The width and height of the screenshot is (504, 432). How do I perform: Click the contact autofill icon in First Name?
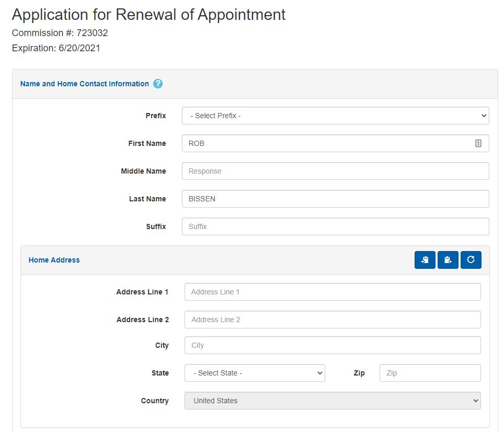[478, 143]
